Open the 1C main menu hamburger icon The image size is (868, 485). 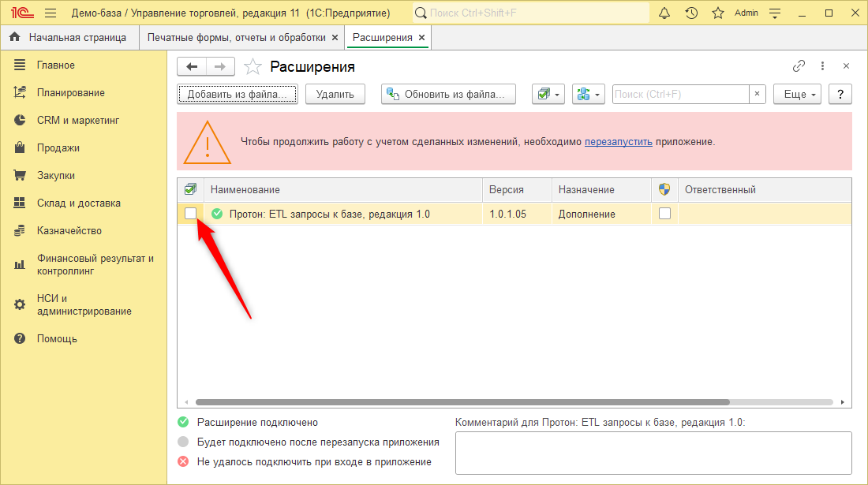[x=51, y=13]
